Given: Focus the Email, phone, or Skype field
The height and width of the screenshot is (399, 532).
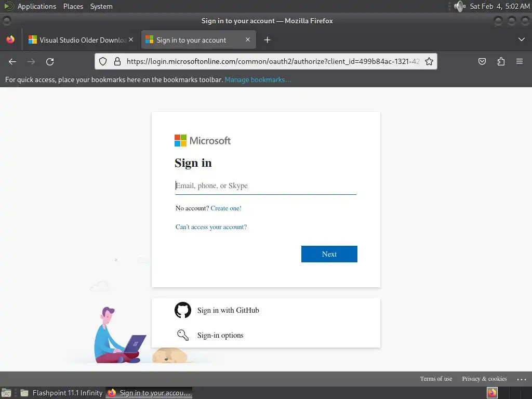Looking at the screenshot, I should [265, 185].
